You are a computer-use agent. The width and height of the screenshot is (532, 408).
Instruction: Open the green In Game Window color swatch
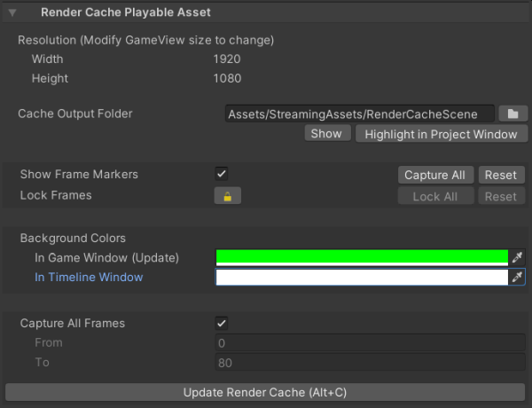pos(362,257)
